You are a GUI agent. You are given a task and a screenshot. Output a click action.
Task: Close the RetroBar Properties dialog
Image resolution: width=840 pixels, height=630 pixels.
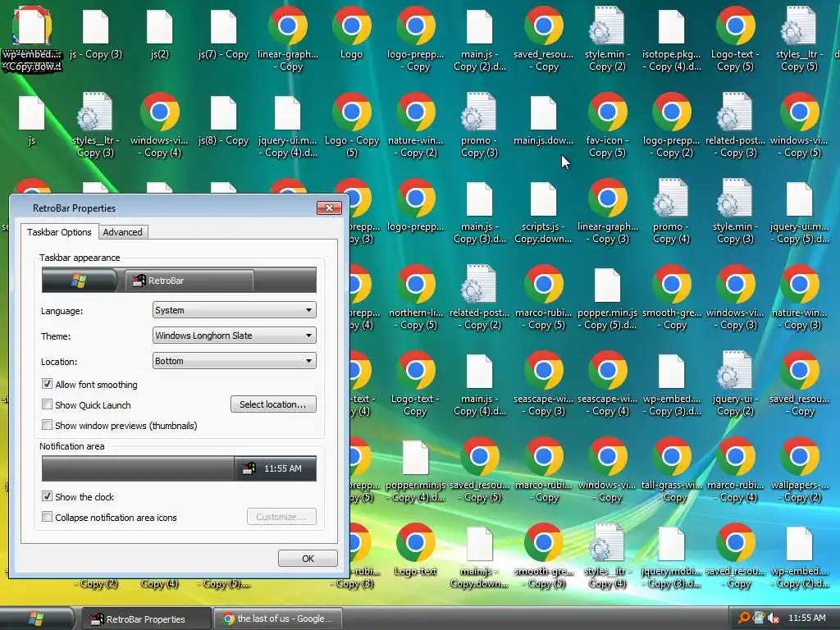click(329, 208)
